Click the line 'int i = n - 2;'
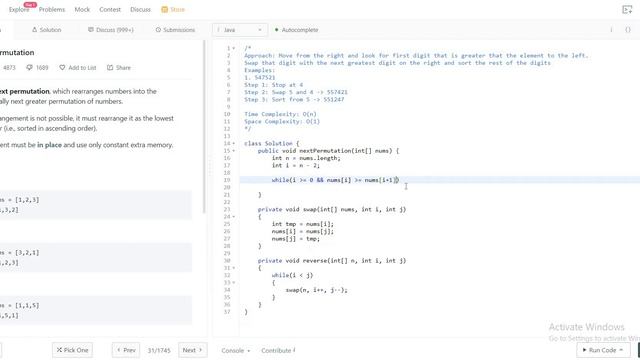 point(296,166)
